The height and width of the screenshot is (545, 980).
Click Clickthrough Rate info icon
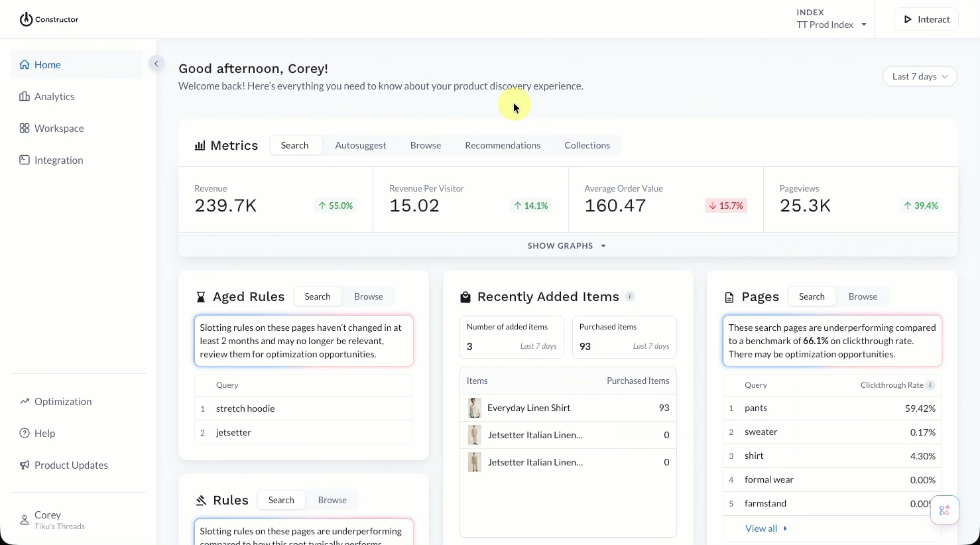pyautogui.click(x=930, y=385)
